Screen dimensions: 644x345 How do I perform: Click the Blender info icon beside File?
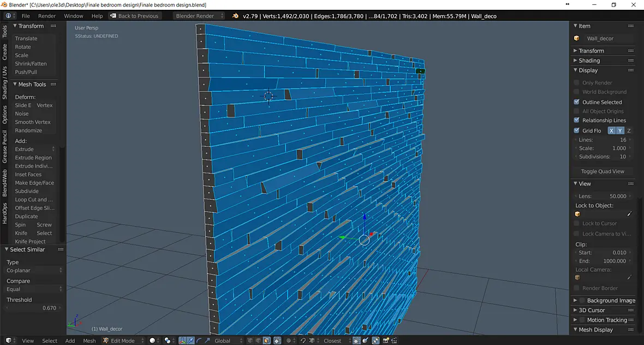click(x=8, y=16)
